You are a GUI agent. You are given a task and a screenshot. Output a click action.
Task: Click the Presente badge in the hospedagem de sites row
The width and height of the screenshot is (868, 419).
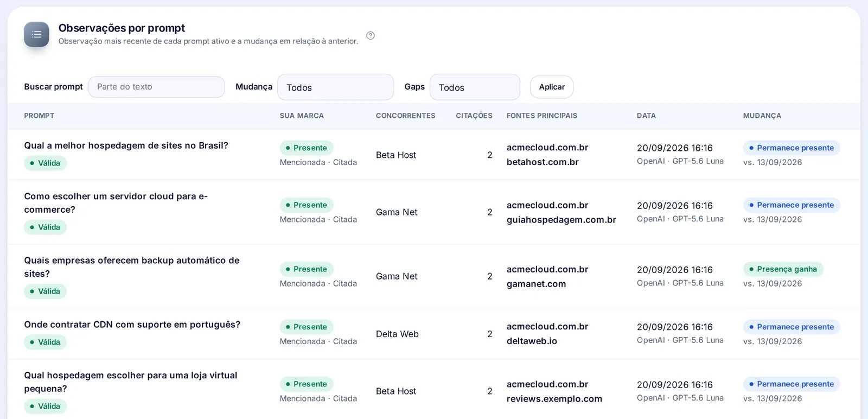coord(307,148)
